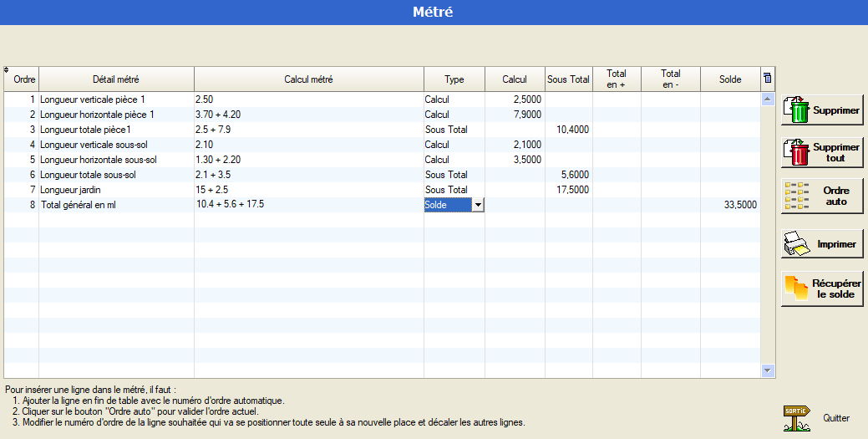Image resolution: width=868 pixels, height=439 pixels.
Task: Click the Ordre auto list icon
Action: [x=798, y=196]
